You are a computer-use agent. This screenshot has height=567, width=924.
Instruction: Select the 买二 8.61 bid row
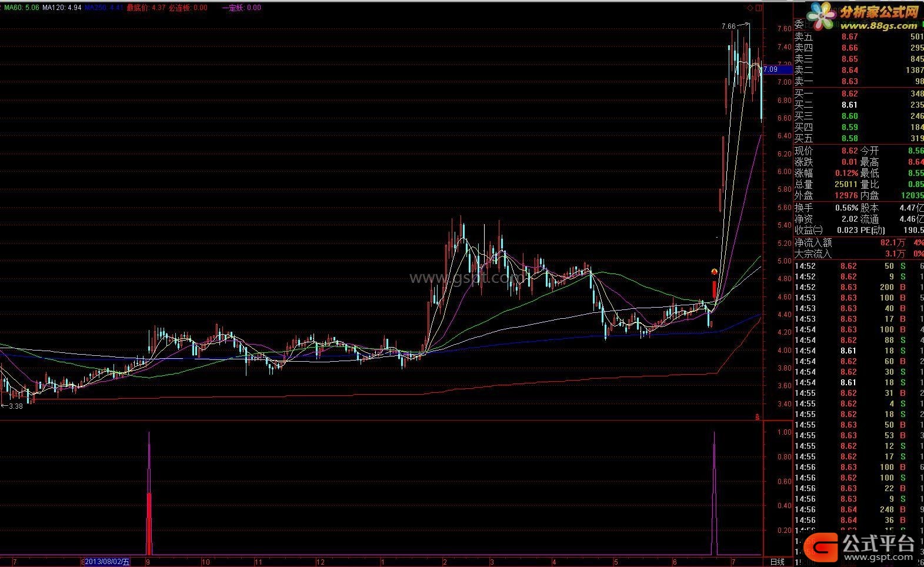pyautogui.click(x=859, y=105)
